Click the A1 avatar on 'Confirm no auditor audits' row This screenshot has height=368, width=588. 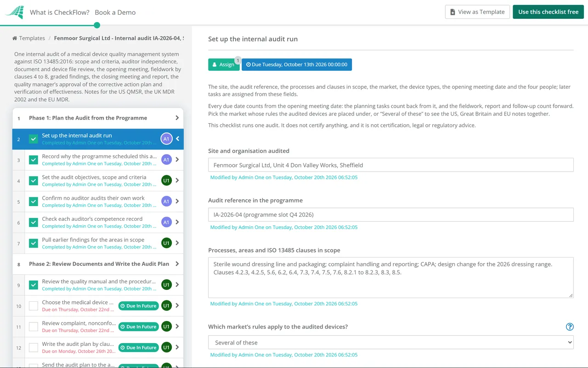166,201
